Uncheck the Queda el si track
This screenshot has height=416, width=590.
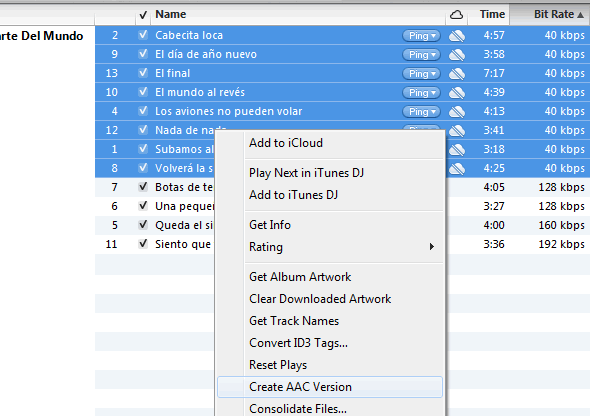tap(143, 225)
